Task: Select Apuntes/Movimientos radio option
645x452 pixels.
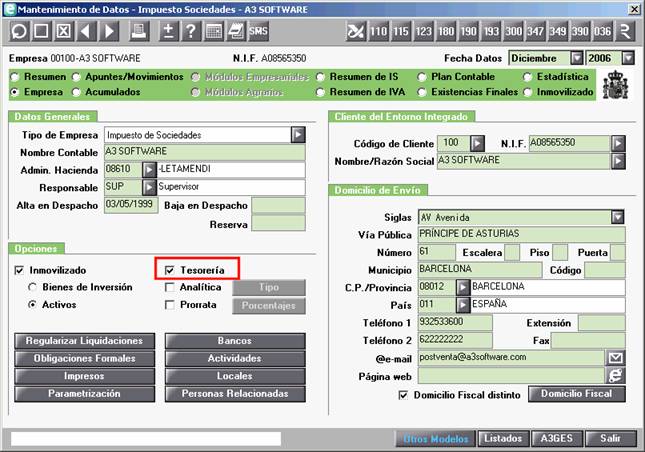Action: [76, 77]
